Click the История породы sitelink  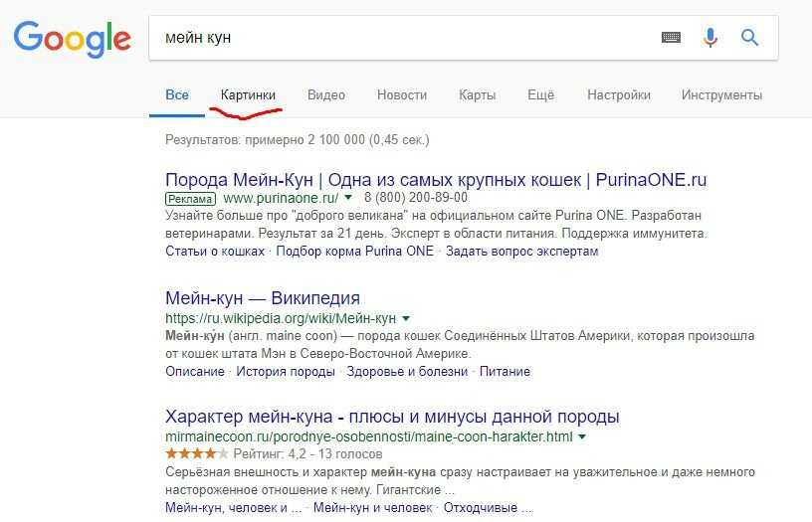pos(286,372)
